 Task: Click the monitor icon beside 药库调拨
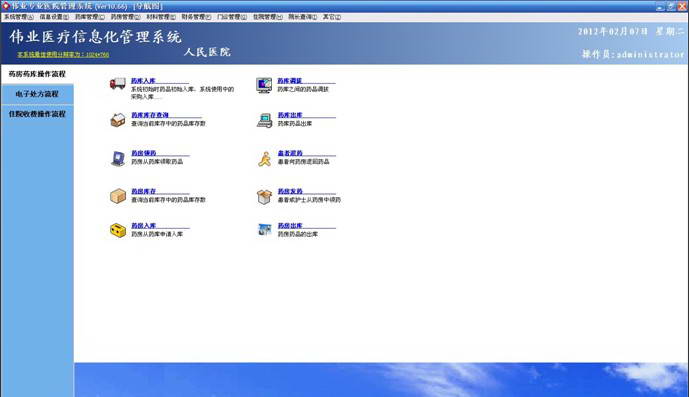tap(264, 85)
